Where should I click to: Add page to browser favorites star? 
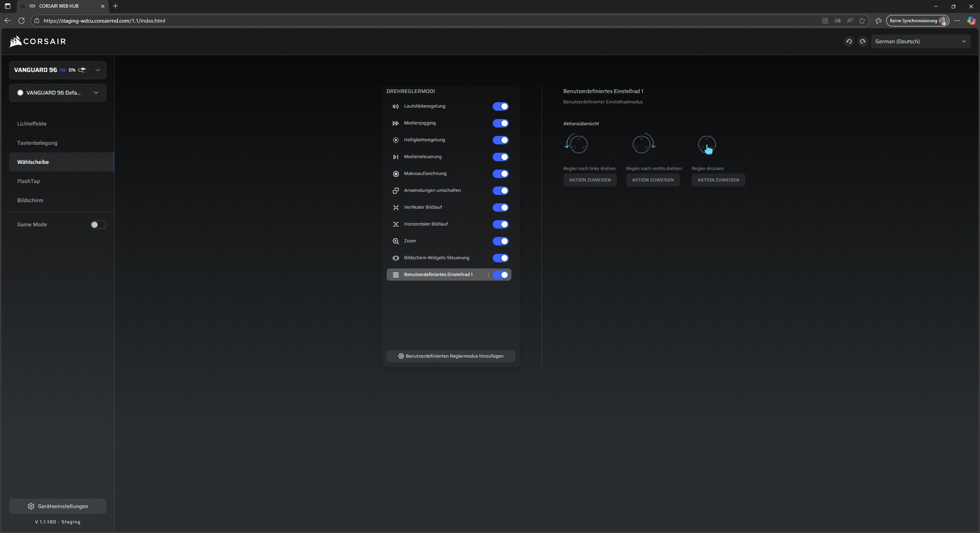862,21
